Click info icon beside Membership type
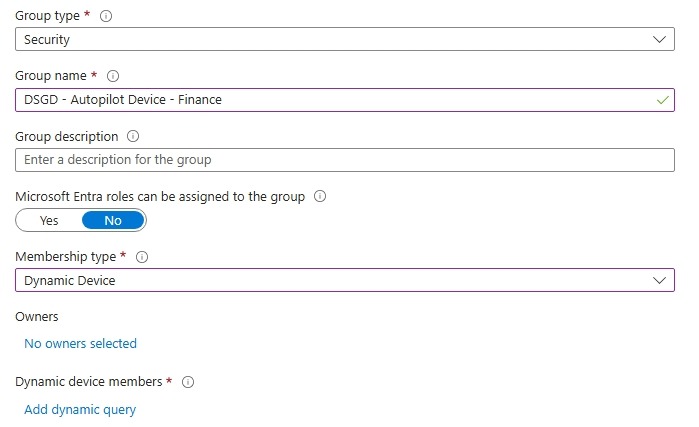699x427 pixels. click(x=141, y=257)
